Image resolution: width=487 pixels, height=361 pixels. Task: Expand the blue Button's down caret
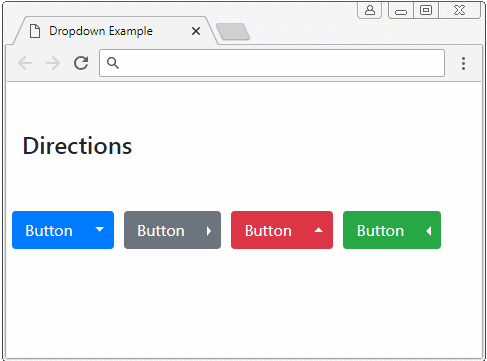pyautogui.click(x=99, y=229)
